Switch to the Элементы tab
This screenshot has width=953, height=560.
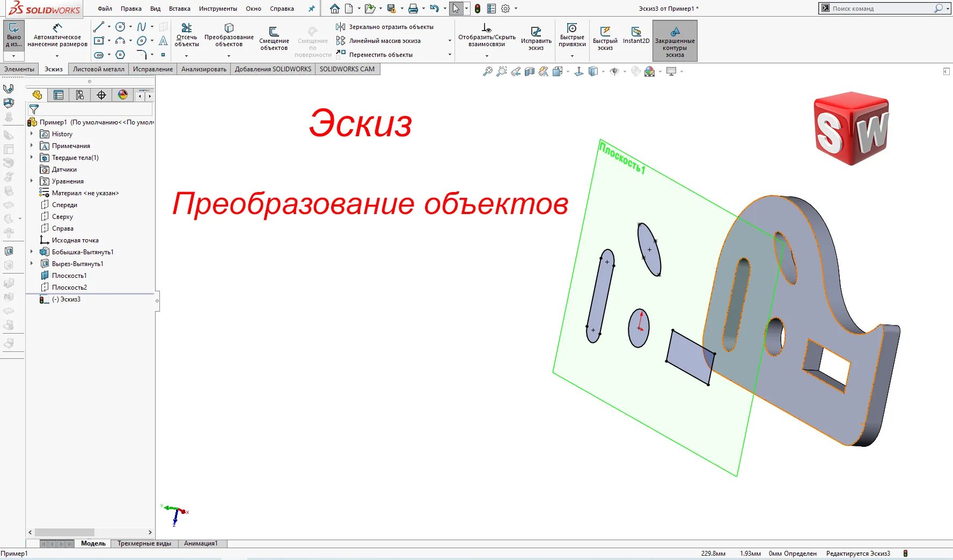pos(19,69)
